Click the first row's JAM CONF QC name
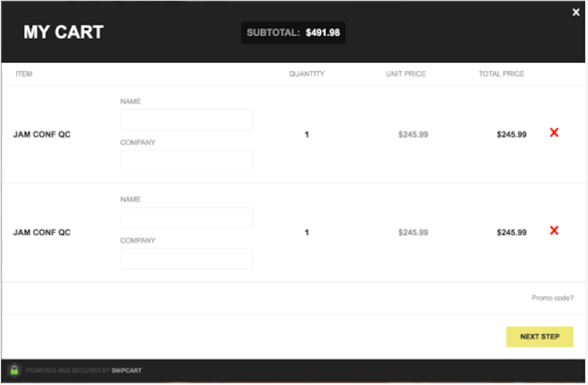 (x=42, y=135)
